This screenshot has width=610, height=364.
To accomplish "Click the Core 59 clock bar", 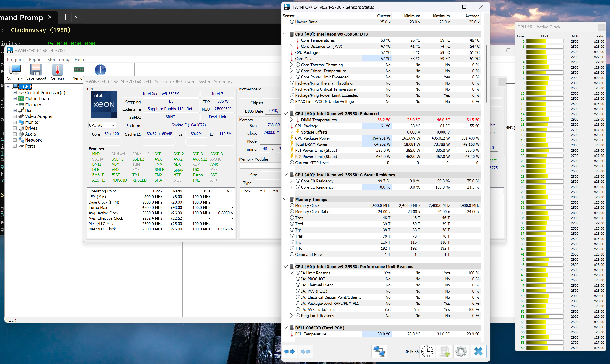I will pyautogui.click(x=544, y=348).
